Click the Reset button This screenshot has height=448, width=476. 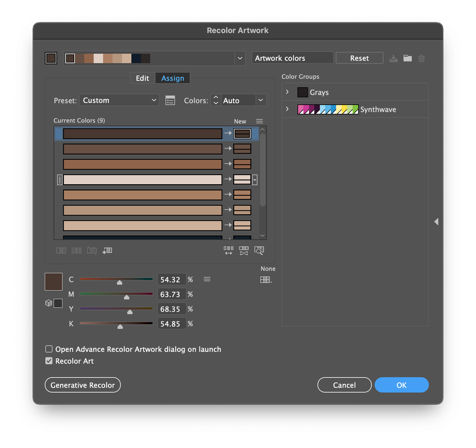359,58
